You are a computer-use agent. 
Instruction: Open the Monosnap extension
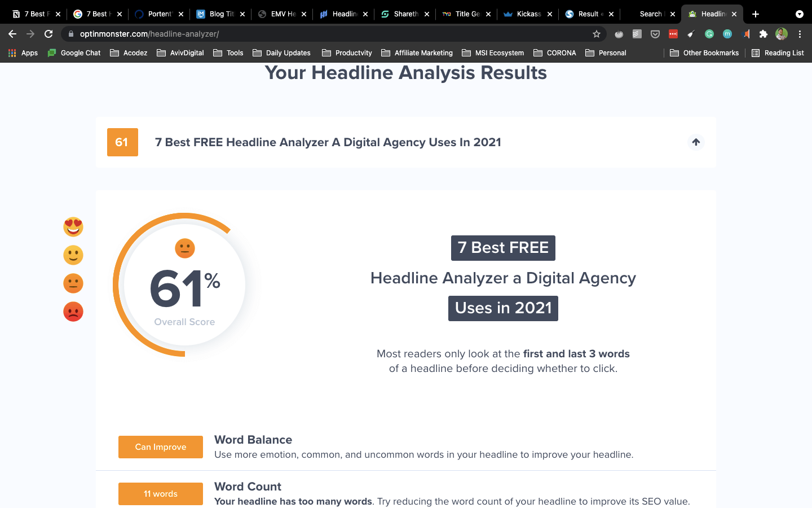coord(727,34)
